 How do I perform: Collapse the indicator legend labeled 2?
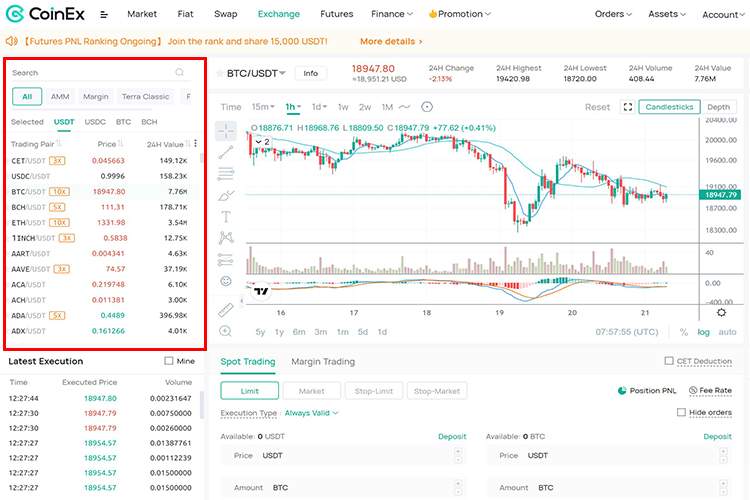(263, 142)
